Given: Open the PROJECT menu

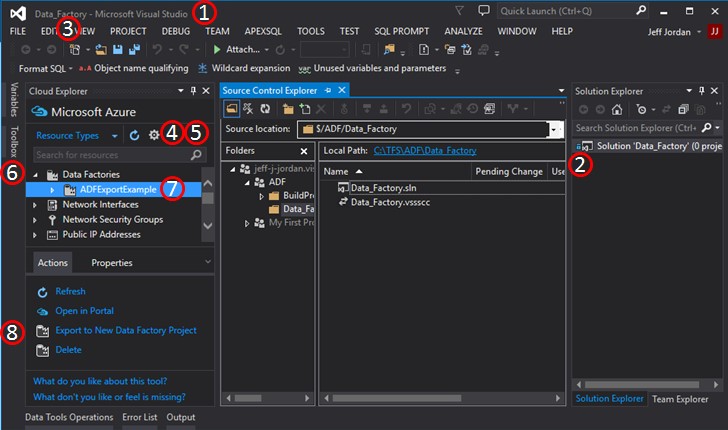Looking at the screenshot, I should pos(128,32).
